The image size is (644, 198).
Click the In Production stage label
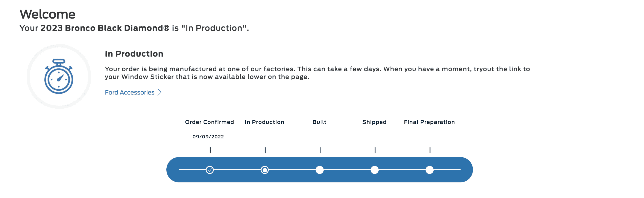(x=264, y=122)
